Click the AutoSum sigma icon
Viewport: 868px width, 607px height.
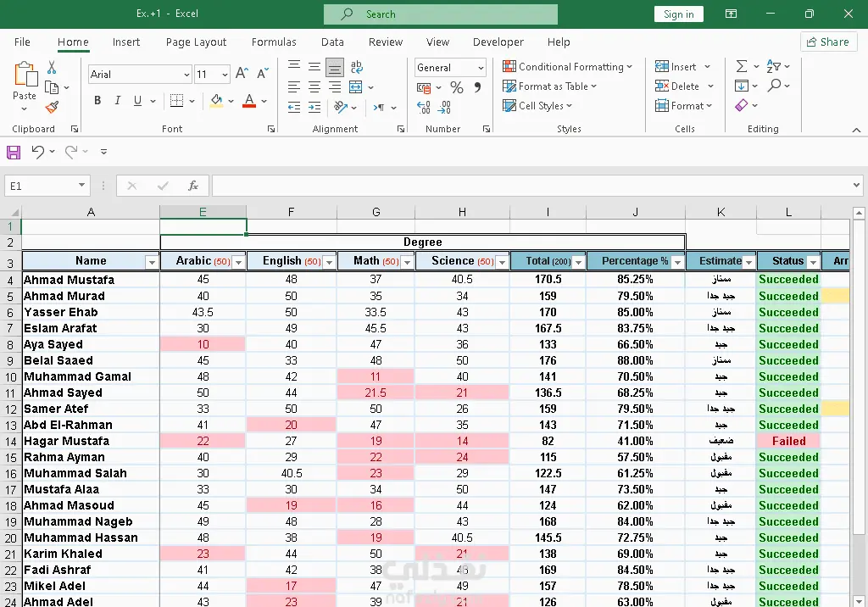[x=742, y=66]
